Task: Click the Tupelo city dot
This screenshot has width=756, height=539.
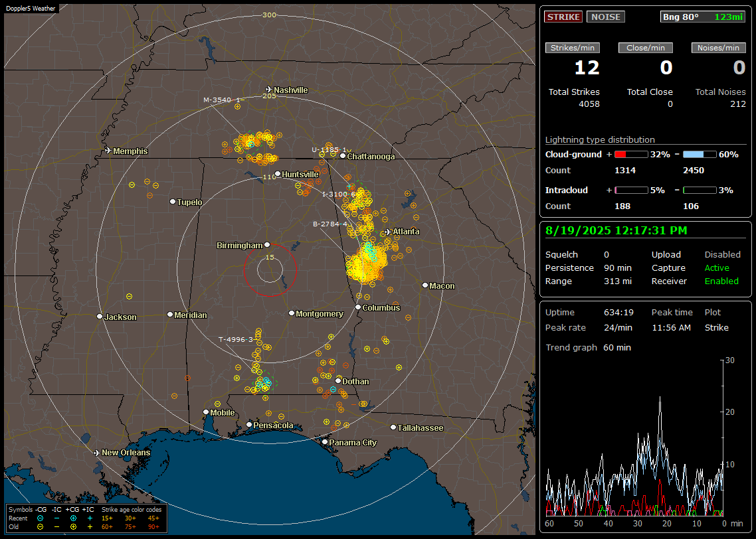Action: point(173,201)
